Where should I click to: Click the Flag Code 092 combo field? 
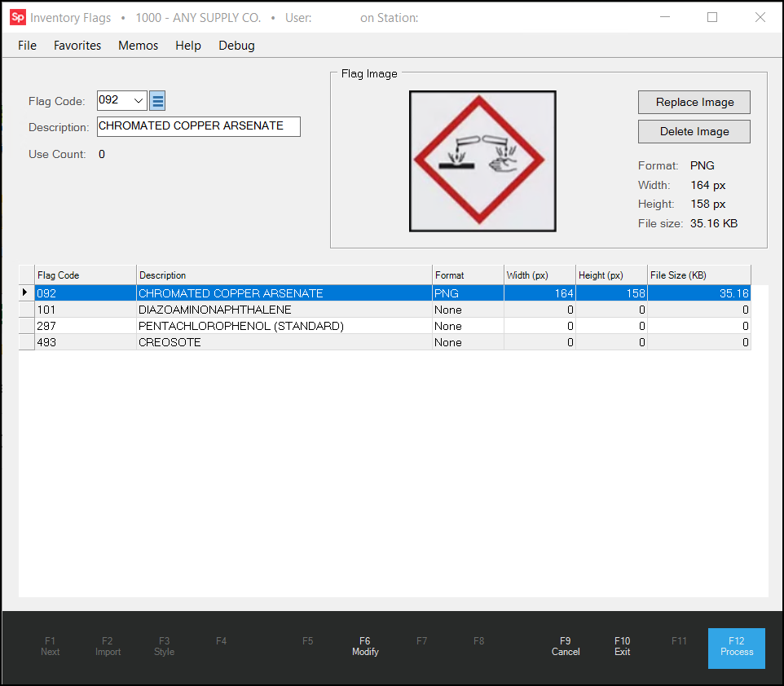122,101
